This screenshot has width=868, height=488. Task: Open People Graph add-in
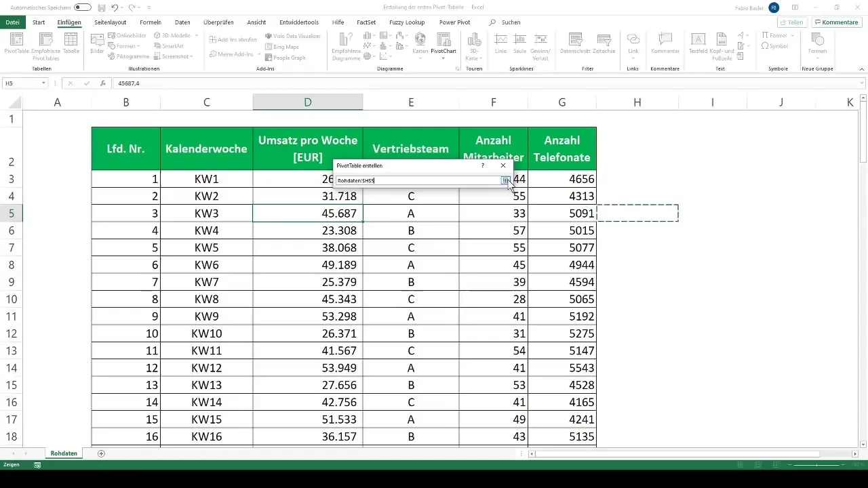(285, 58)
